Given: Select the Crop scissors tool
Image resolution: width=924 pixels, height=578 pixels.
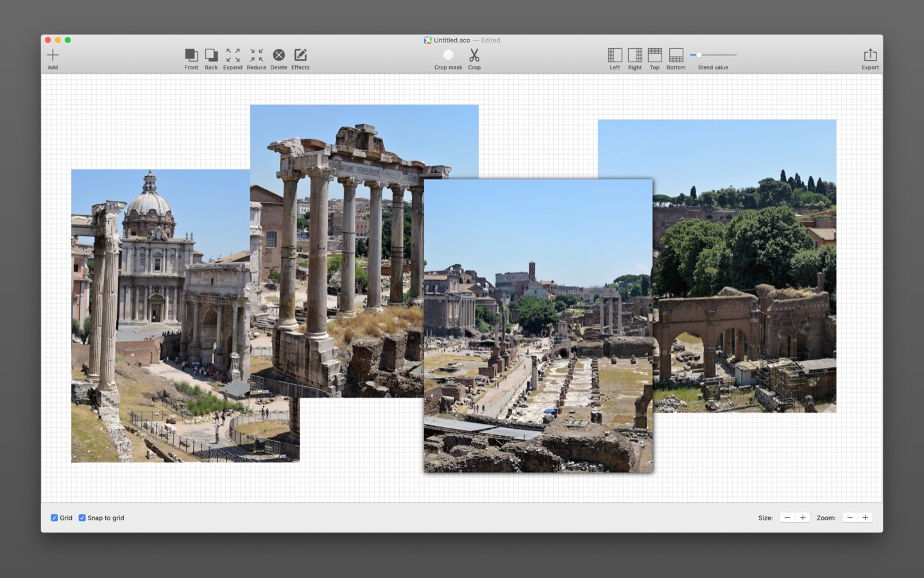Looking at the screenshot, I should (474, 55).
